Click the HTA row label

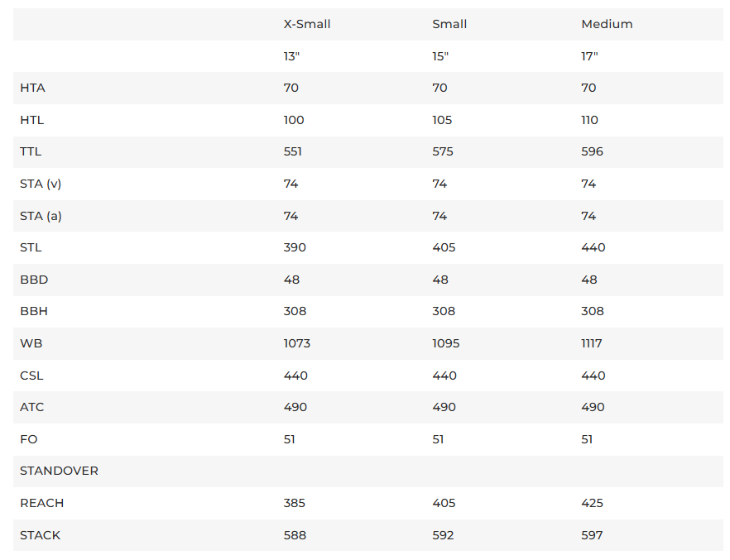[x=32, y=88]
